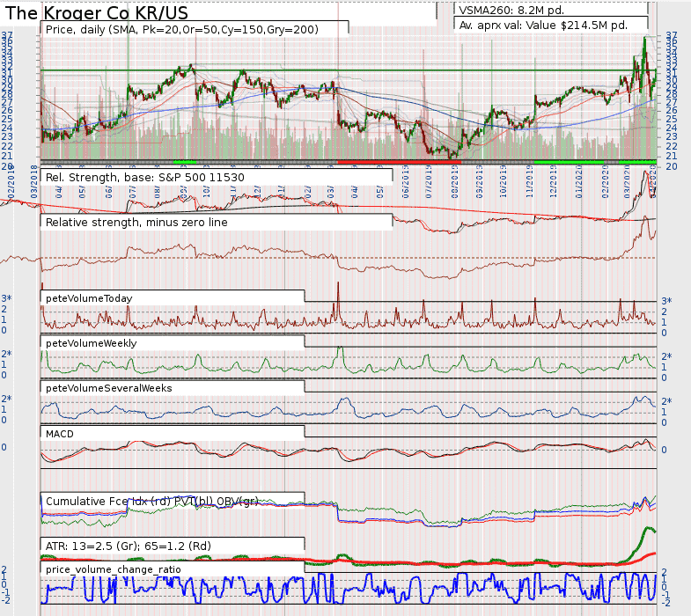Click the MACD panel label
691x616 pixels.
coord(60,434)
